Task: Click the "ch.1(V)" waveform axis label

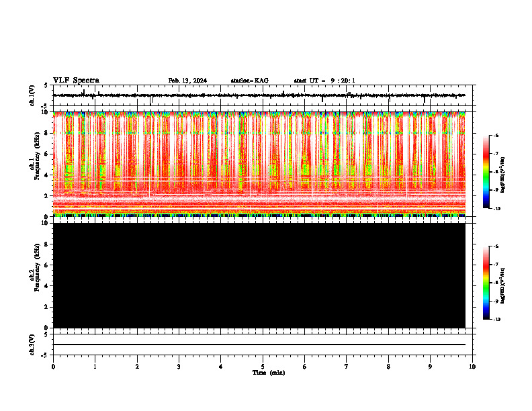Action: coord(32,95)
